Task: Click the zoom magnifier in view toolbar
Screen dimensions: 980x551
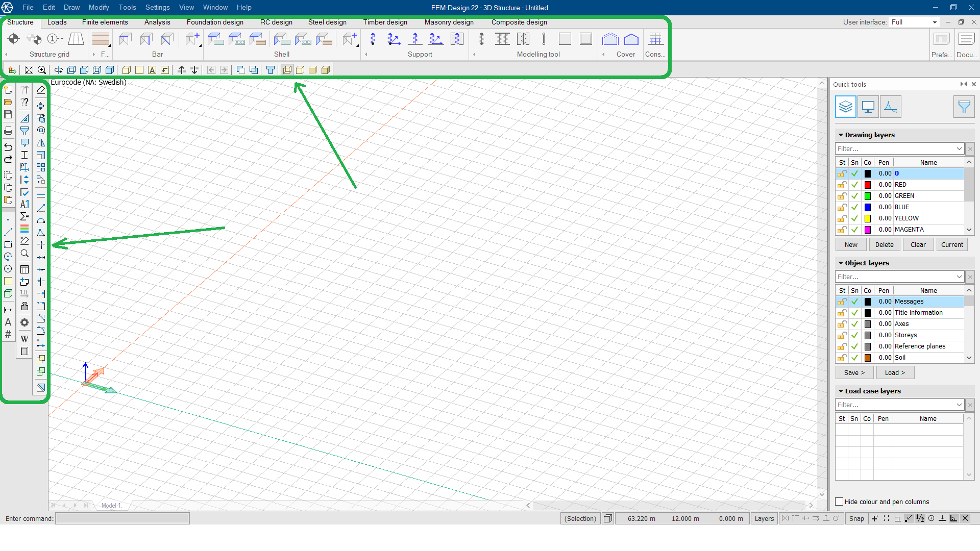Action: point(42,70)
